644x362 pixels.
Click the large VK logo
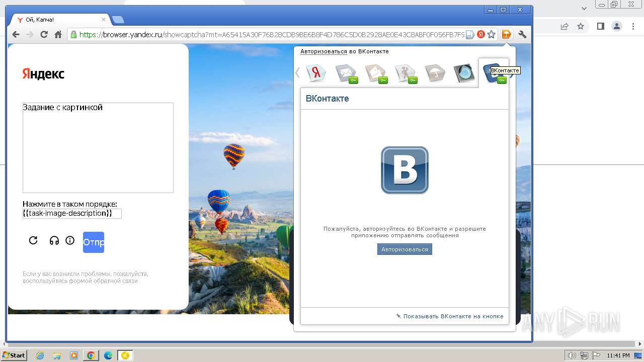(405, 170)
